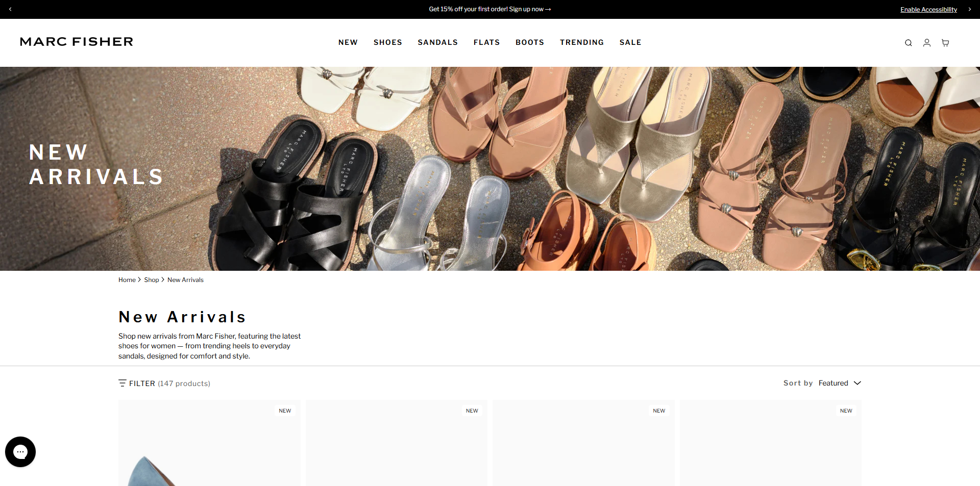Go to the BOOTS category
Viewport: 980px width, 486px height.
click(529, 42)
